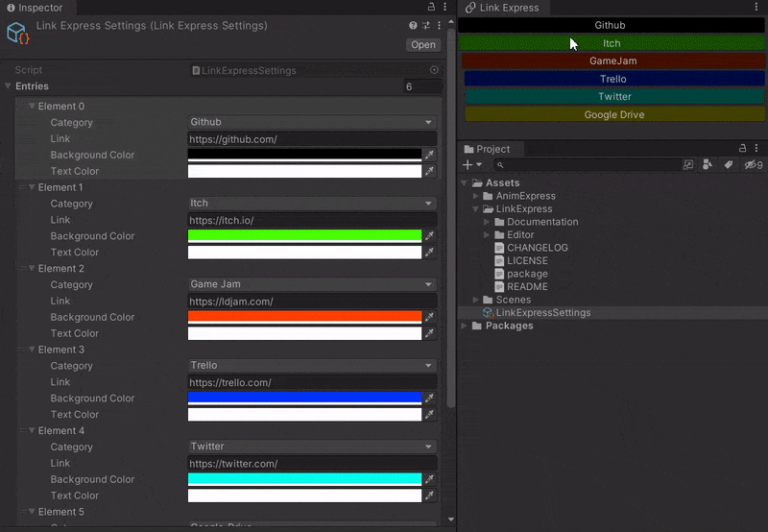The height and width of the screenshot is (532, 768).
Task: Click the ScriptableObject asset icon in header
Action: (18, 33)
